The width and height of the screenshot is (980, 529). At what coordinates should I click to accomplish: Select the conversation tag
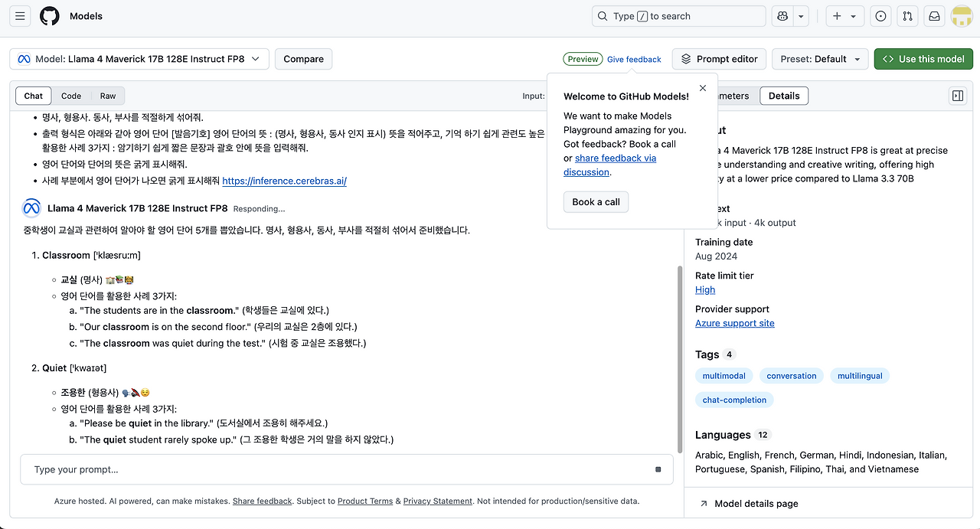pos(792,376)
